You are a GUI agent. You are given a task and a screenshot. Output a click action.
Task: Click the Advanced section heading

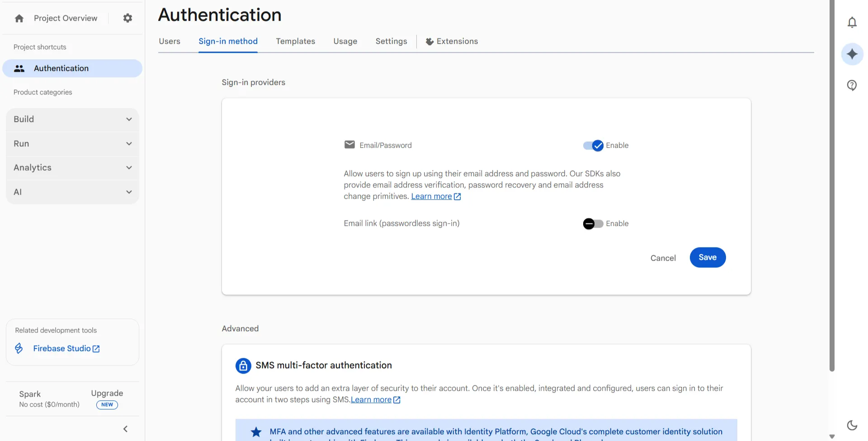240,328
